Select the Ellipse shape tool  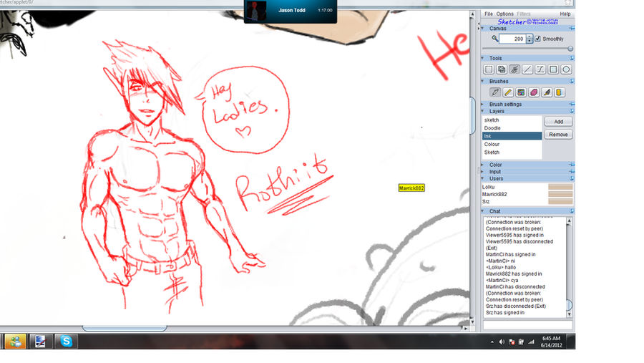(566, 69)
